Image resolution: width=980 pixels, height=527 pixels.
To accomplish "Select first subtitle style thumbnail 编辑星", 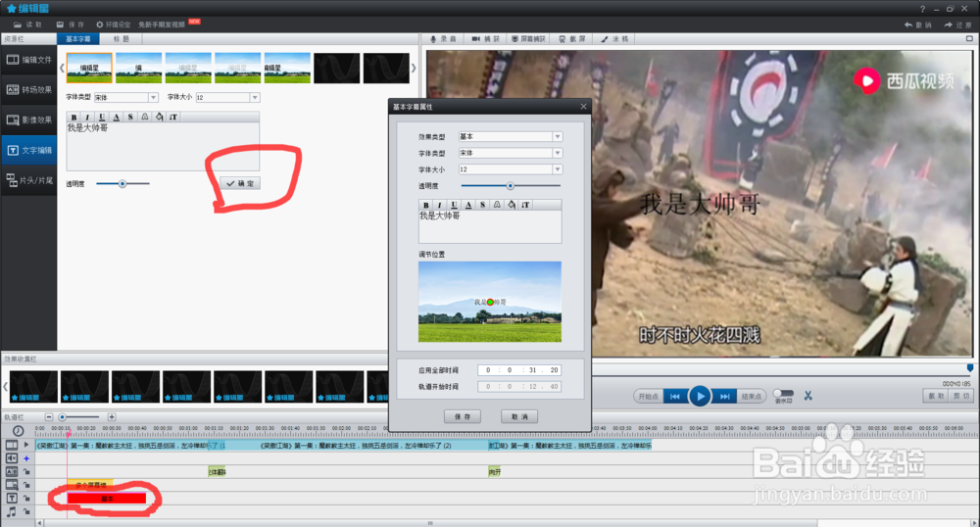I will pyautogui.click(x=89, y=68).
